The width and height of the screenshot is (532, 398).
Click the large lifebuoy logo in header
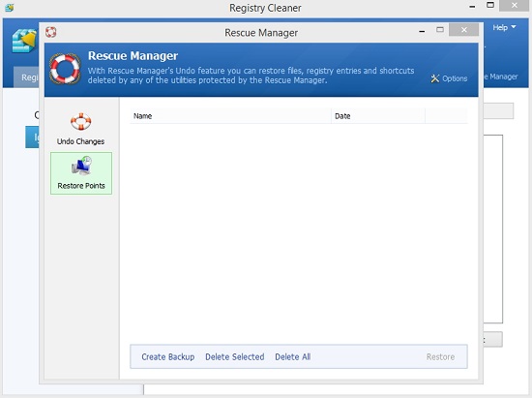point(65,69)
